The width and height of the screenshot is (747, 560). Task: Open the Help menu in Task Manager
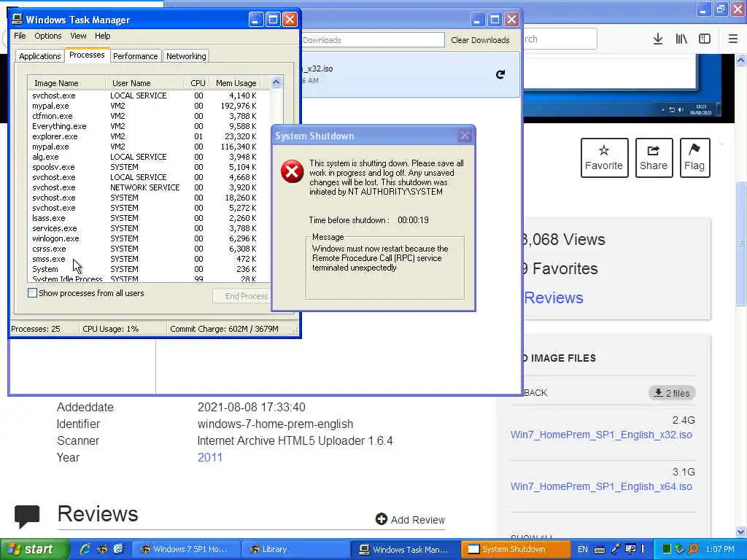[x=102, y=36]
